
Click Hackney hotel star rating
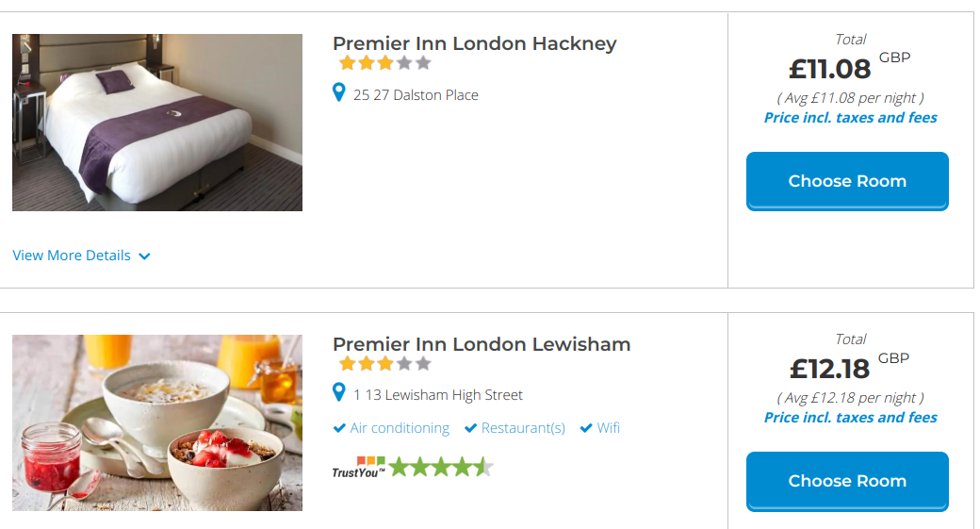click(384, 63)
